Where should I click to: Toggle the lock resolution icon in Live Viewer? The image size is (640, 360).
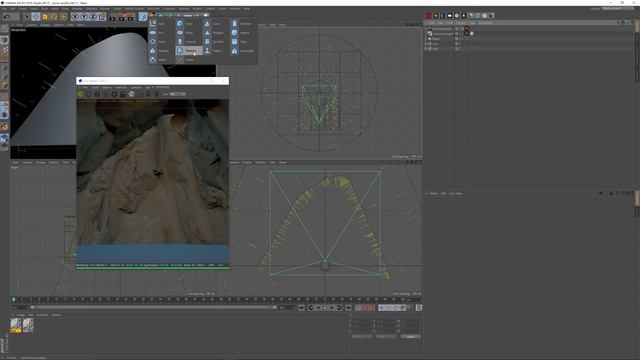(122, 94)
